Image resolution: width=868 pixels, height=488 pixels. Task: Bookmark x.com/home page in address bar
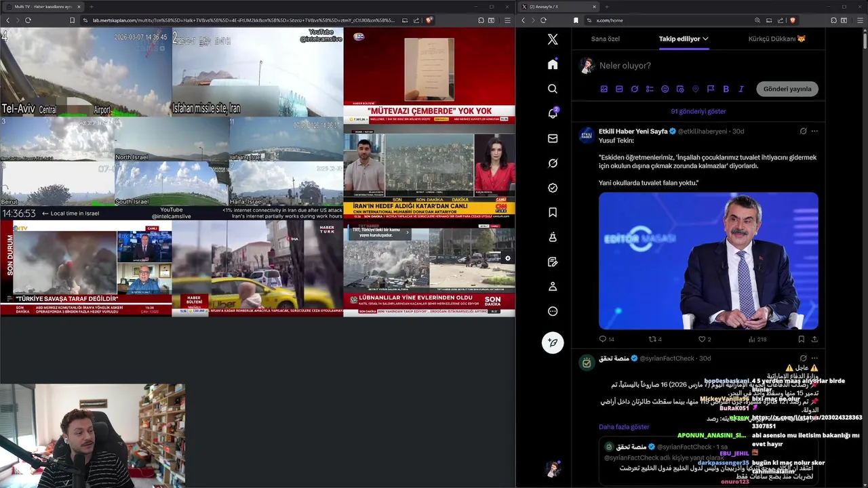[576, 20]
